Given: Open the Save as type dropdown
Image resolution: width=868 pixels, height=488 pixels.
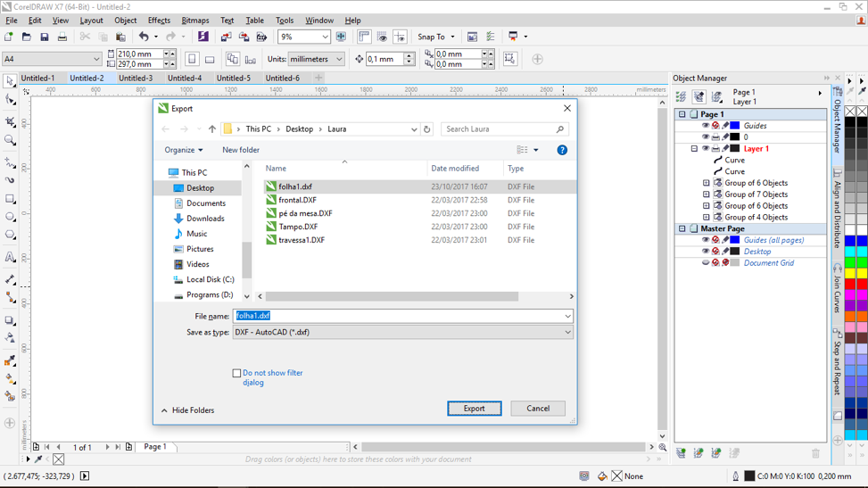Looking at the screenshot, I should click(x=567, y=333).
